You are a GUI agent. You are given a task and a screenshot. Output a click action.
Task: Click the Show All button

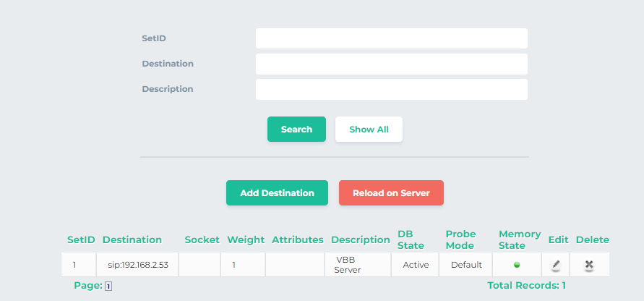[369, 130]
